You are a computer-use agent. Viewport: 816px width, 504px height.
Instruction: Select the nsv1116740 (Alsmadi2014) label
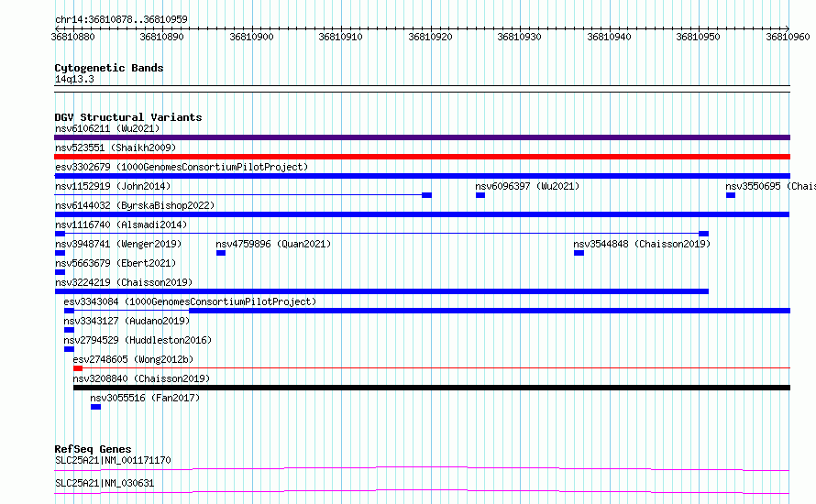pyautogui.click(x=121, y=225)
